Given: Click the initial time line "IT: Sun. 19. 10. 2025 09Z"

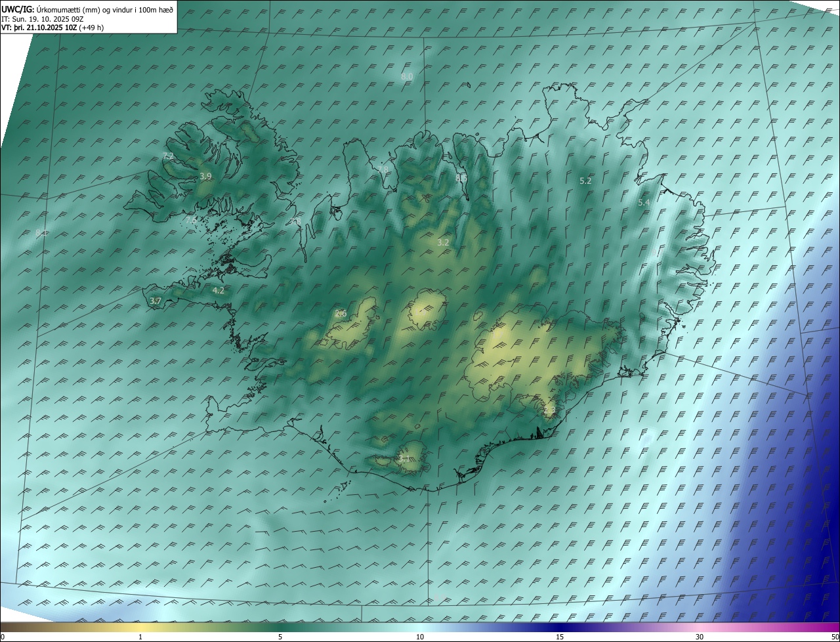Looking at the screenshot, I should coord(41,19).
